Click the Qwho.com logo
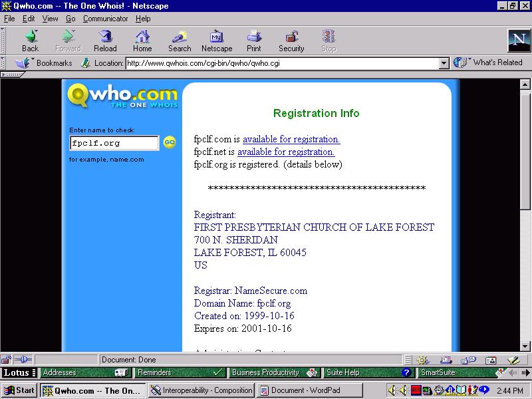 (x=122, y=96)
